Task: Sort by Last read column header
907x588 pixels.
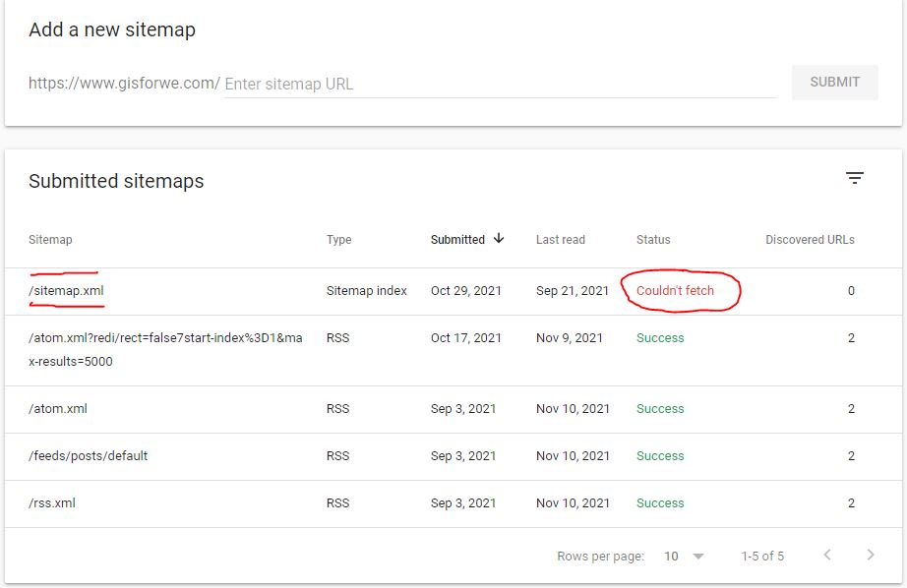Action: coord(561,239)
